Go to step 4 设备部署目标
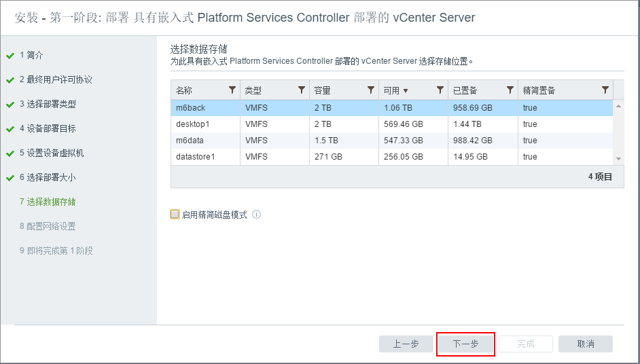 [48, 128]
